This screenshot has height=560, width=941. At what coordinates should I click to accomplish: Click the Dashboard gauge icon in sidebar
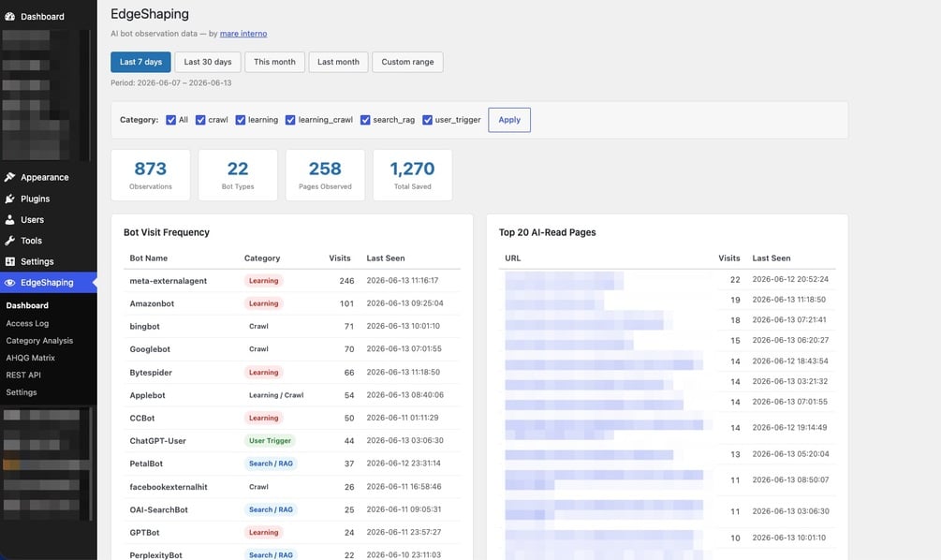click(9, 17)
